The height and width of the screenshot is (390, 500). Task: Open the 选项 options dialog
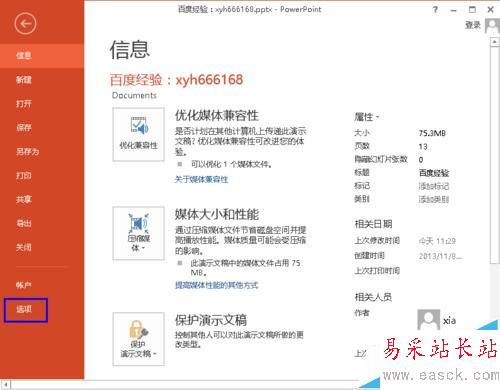[x=26, y=310]
